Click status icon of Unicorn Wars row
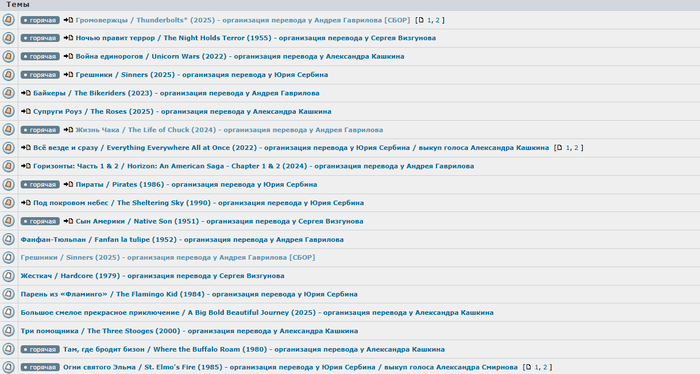 tap(8, 56)
